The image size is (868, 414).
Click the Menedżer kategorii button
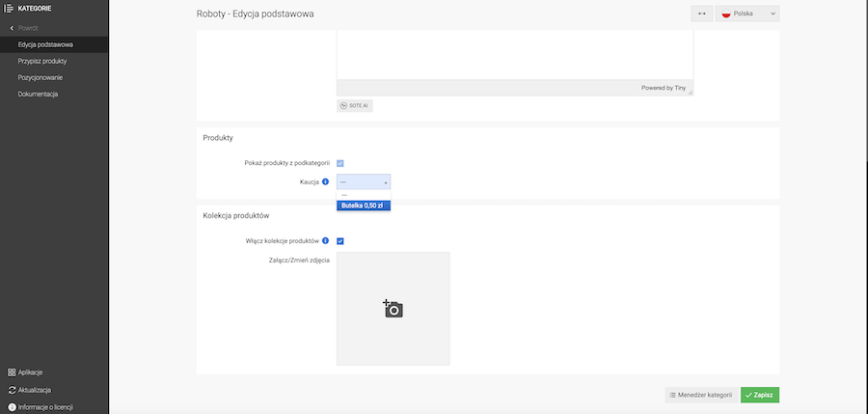tap(700, 395)
